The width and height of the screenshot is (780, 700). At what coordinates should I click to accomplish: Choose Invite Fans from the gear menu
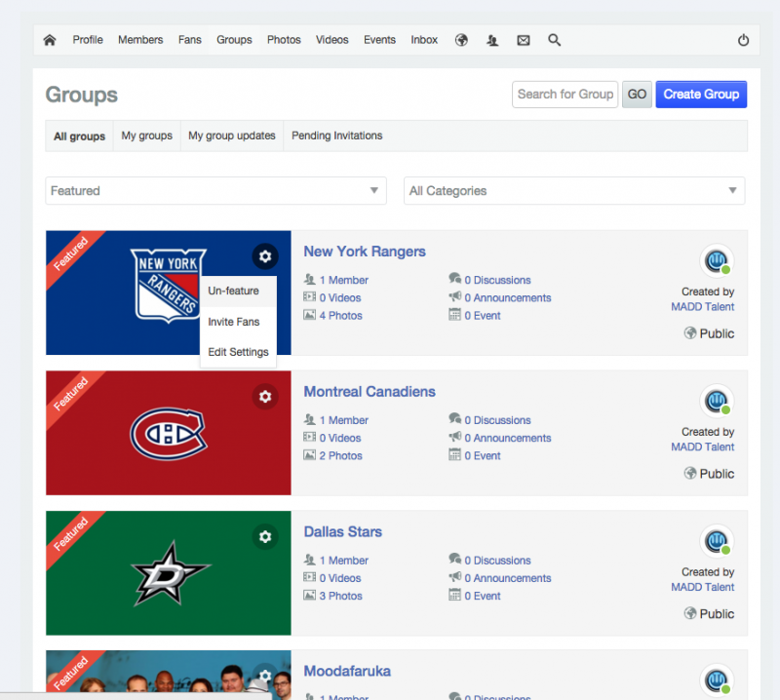[x=238, y=322]
